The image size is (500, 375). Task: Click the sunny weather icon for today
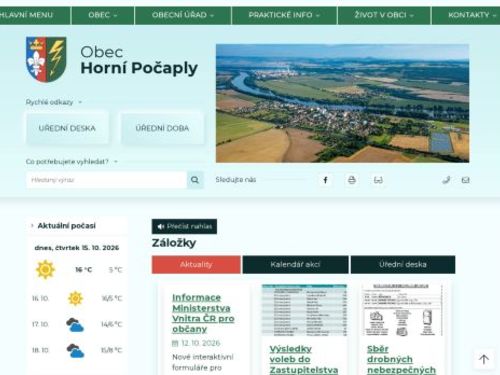45,269
